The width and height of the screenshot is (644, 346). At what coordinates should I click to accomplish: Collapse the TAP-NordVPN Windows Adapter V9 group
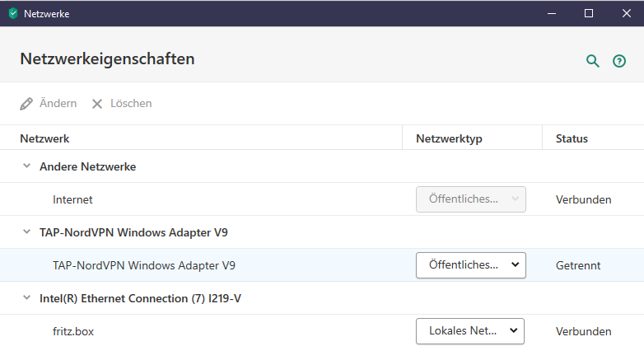[26, 232]
